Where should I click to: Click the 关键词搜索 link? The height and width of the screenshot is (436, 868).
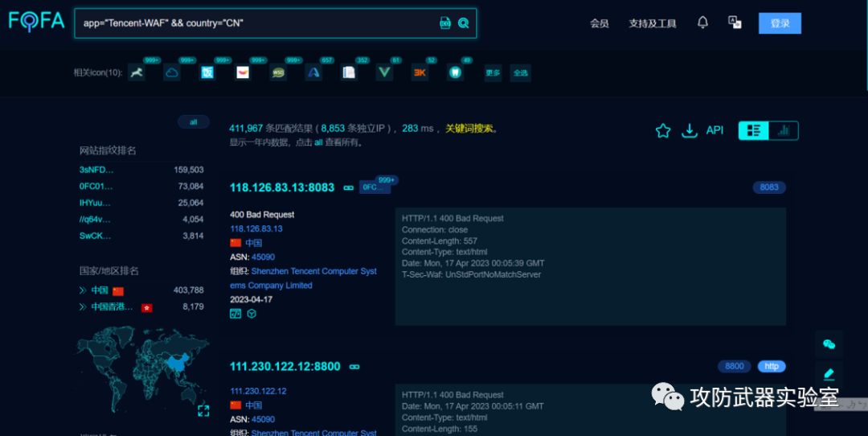pyautogui.click(x=469, y=129)
